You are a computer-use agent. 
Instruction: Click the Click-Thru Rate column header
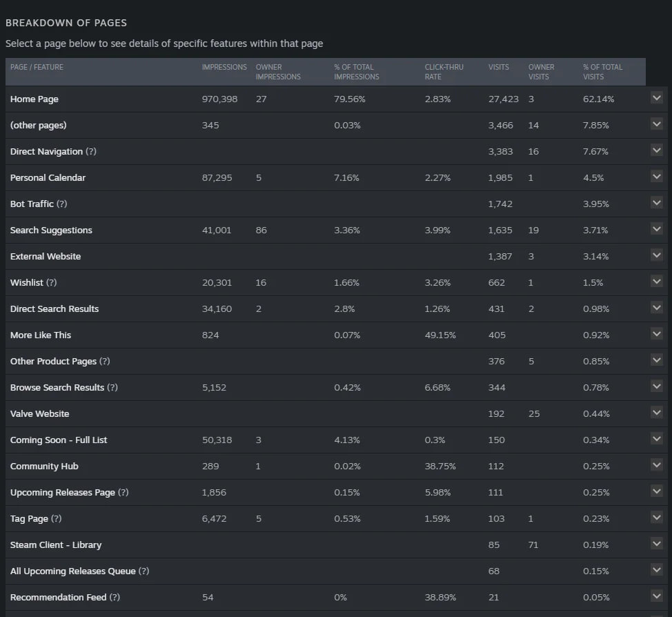tap(444, 72)
